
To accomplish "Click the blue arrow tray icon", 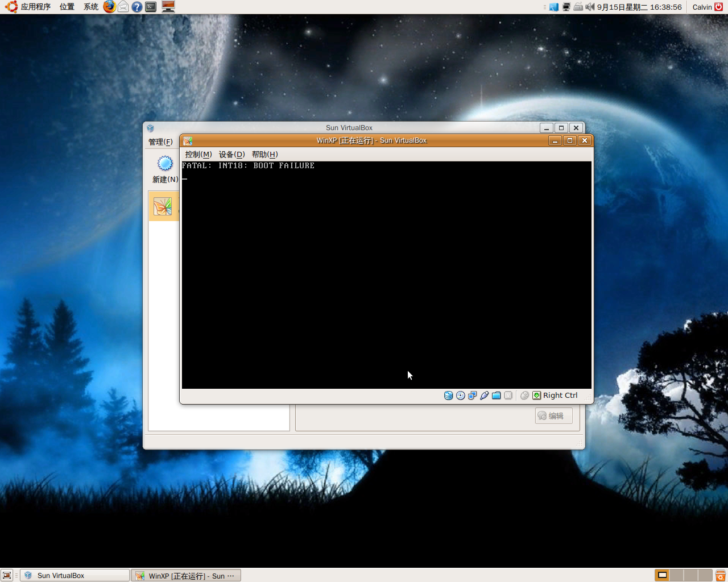I will pyautogui.click(x=554, y=7).
